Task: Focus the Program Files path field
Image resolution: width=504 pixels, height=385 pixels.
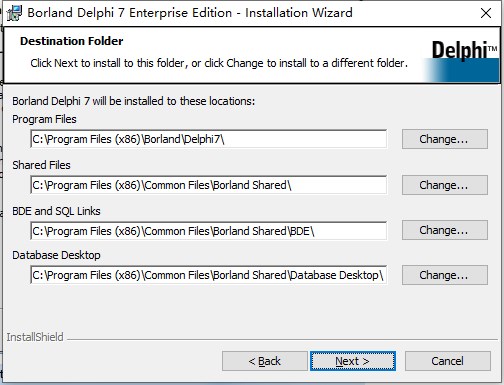Action: click(x=209, y=139)
